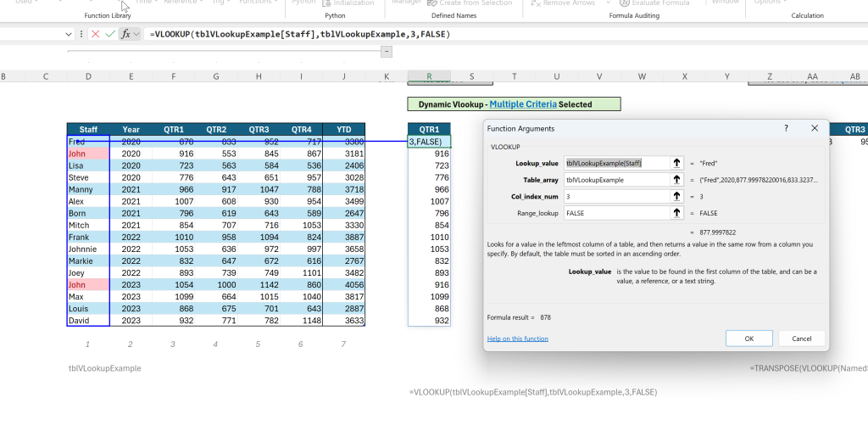Click grey VLOOKUP formula text below results
The width and height of the screenshot is (868, 448).
533,392
